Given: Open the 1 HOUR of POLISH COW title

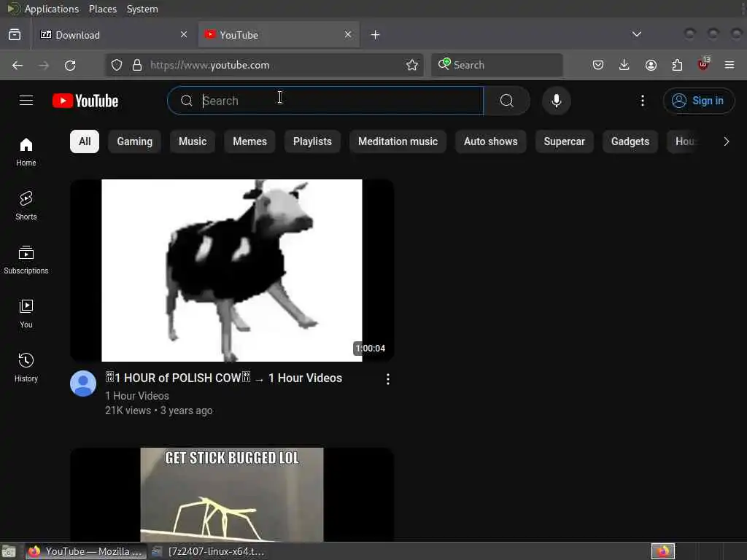Looking at the screenshot, I should (223, 378).
